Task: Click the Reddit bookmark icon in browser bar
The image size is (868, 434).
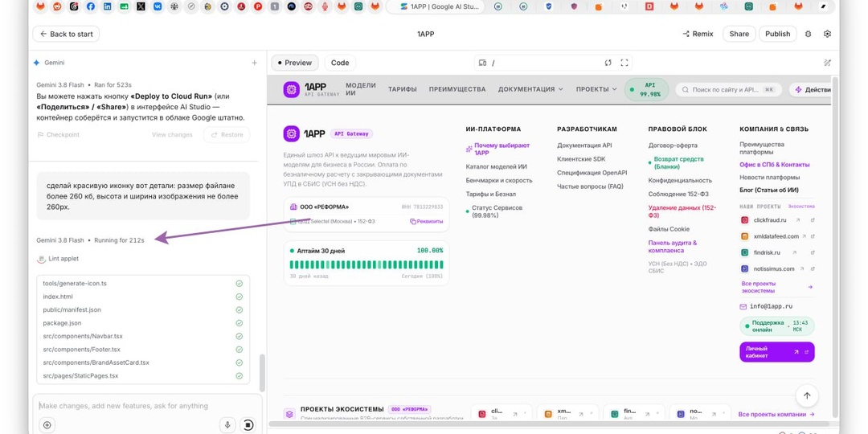Action: [x=56, y=6]
